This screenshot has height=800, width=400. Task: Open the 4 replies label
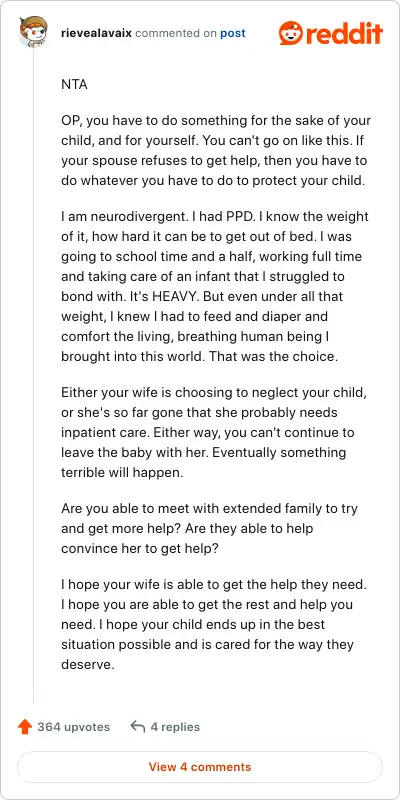point(175,727)
